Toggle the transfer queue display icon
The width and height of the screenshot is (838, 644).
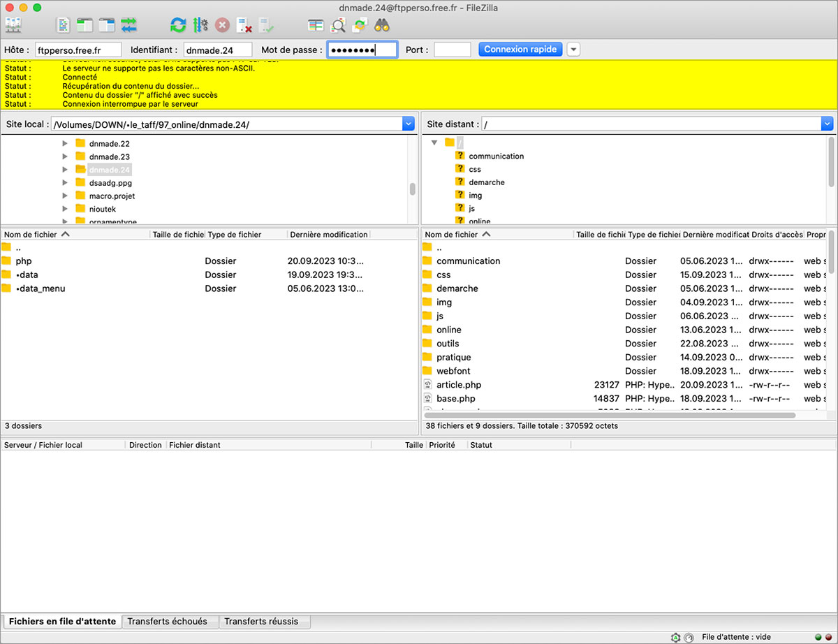[x=129, y=26]
